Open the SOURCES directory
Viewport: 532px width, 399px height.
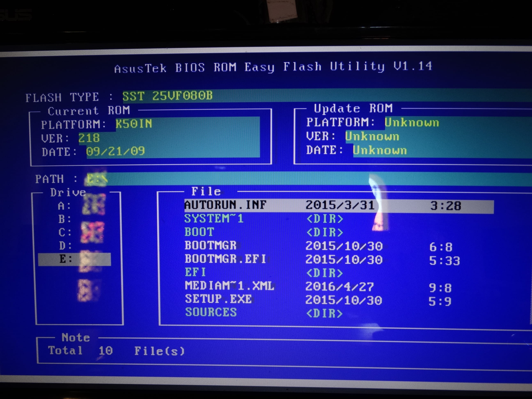(211, 312)
